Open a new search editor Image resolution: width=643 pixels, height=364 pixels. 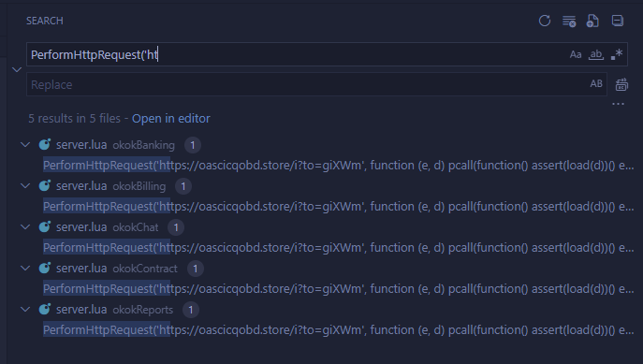pyautogui.click(x=592, y=21)
